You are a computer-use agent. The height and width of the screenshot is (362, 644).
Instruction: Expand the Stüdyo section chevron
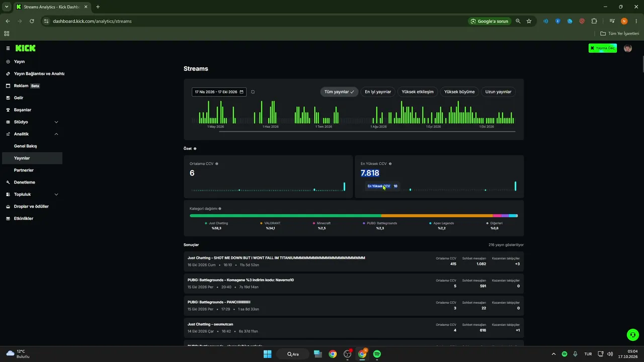(x=56, y=122)
